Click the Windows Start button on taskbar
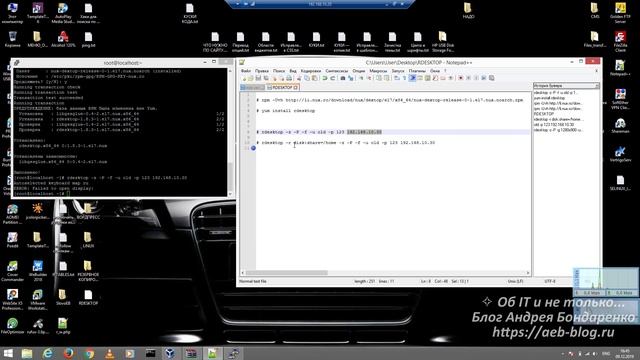Screen dimensions: 640x360 pos(8,353)
